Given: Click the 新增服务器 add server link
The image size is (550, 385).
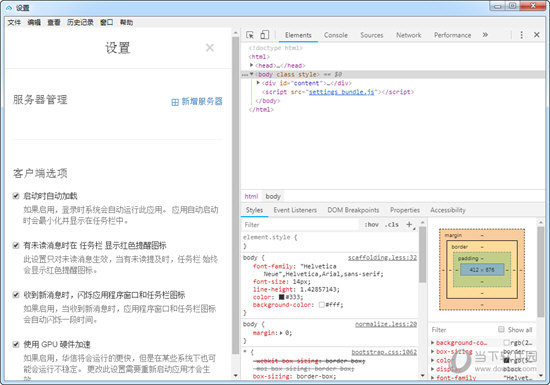Looking at the screenshot, I should click(x=197, y=102).
